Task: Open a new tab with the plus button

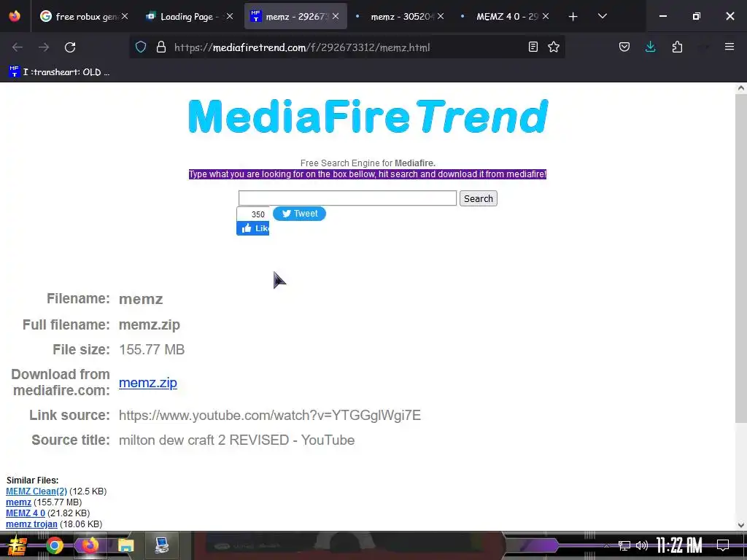Action: pyautogui.click(x=573, y=17)
